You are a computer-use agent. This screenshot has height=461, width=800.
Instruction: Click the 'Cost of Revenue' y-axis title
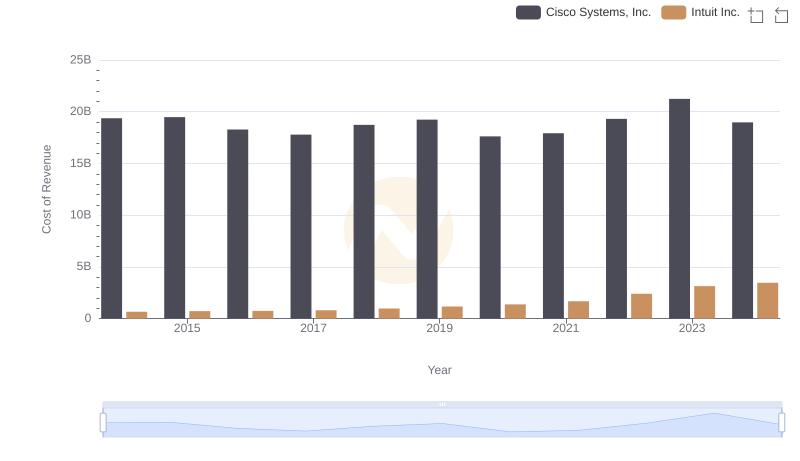click(x=46, y=189)
